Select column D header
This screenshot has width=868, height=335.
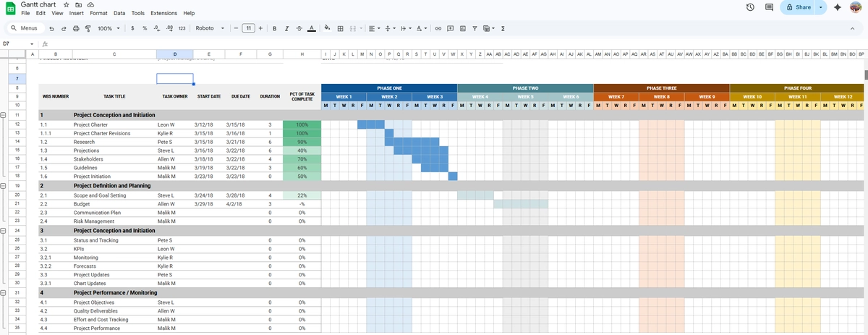click(x=174, y=54)
